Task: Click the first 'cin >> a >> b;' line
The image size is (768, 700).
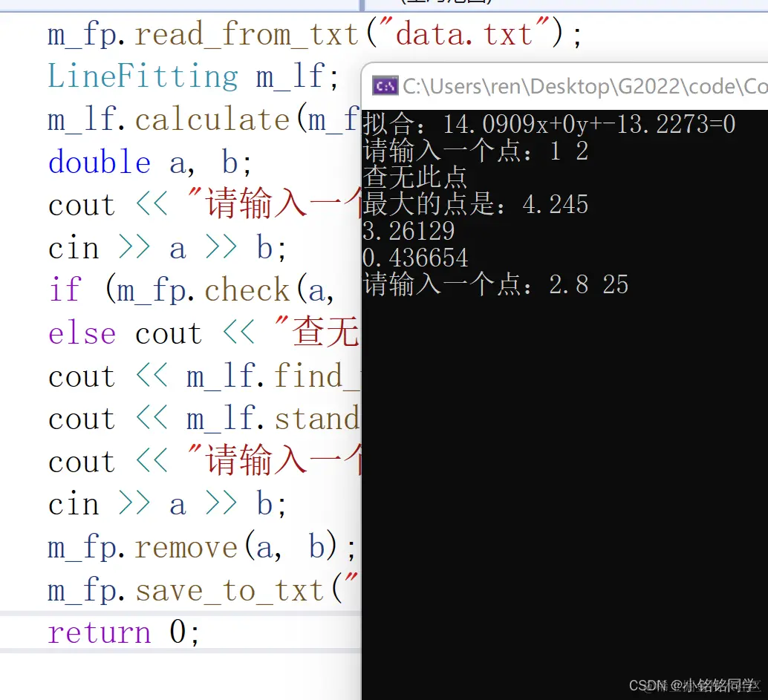Action: 166,248
